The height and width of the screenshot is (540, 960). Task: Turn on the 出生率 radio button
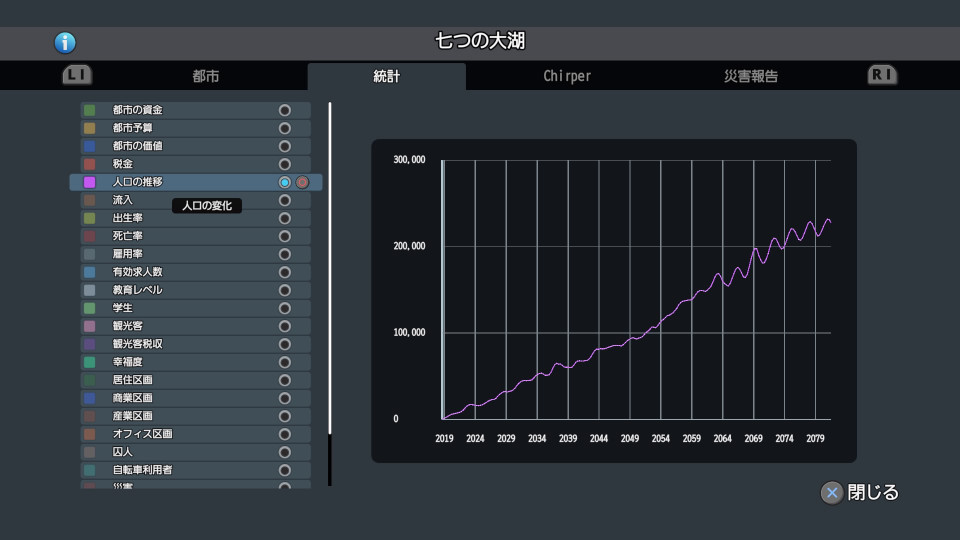coord(285,218)
